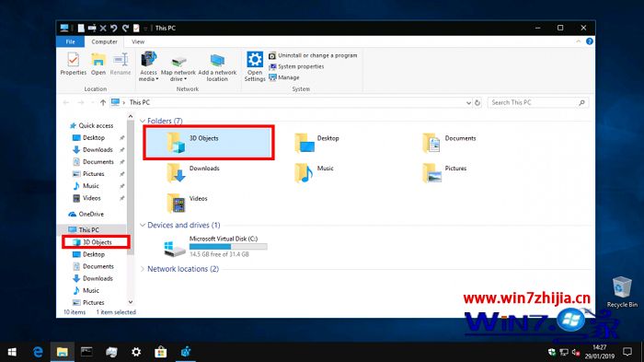The image size is (644, 362).
Task: Click the Search This PC field
Action: coord(537,102)
